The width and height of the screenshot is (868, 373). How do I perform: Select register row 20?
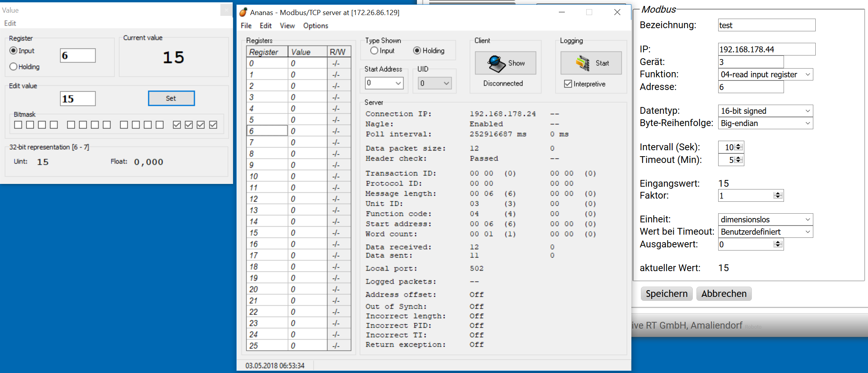pos(267,289)
